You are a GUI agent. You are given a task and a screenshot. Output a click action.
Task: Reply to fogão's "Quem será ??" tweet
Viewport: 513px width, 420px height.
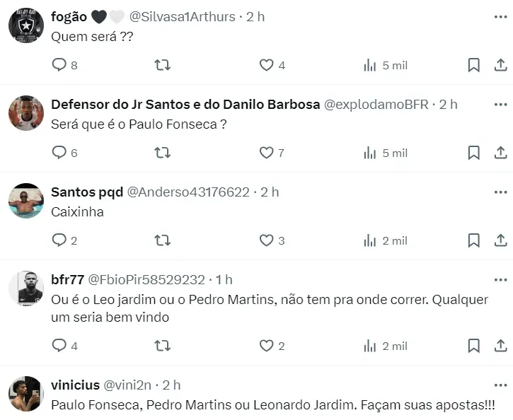pos(59,65)
